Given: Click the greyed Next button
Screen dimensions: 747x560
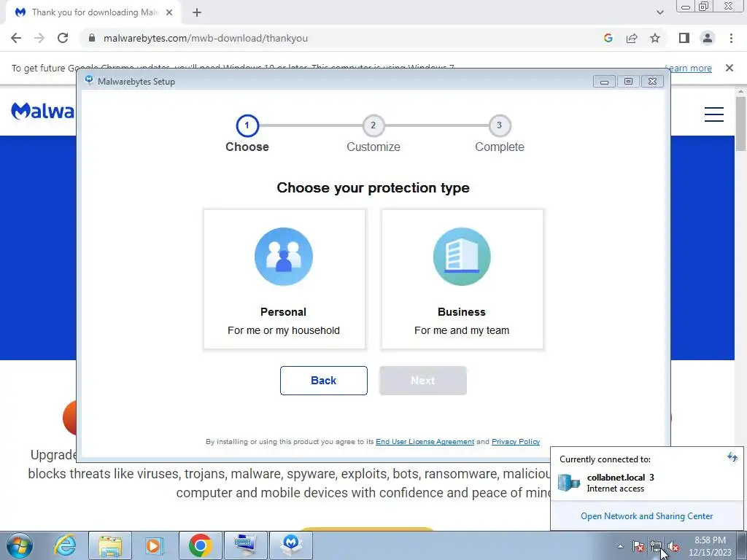Looking at the screenshot, I should tap(423, 381).
